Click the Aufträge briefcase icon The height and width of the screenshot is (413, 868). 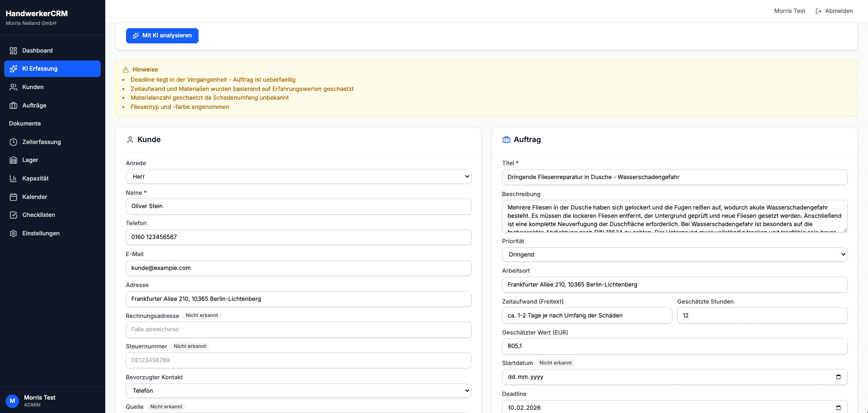[13, 106]
